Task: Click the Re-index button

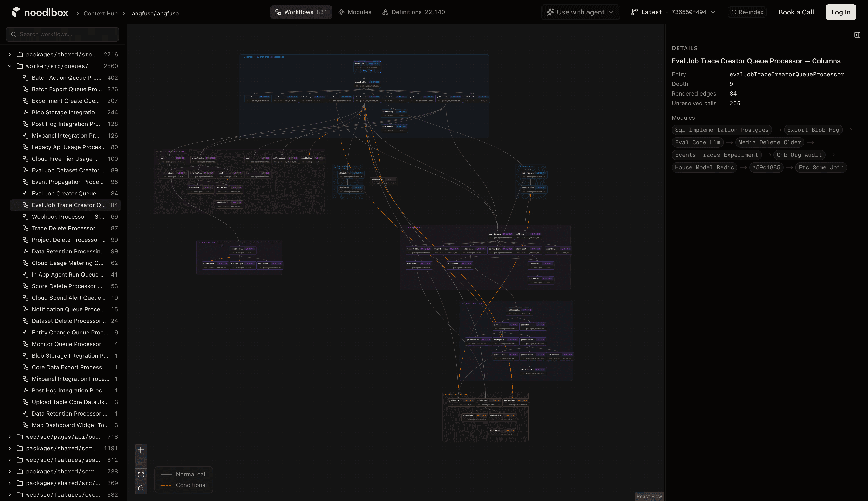Action: coord(747,12)
